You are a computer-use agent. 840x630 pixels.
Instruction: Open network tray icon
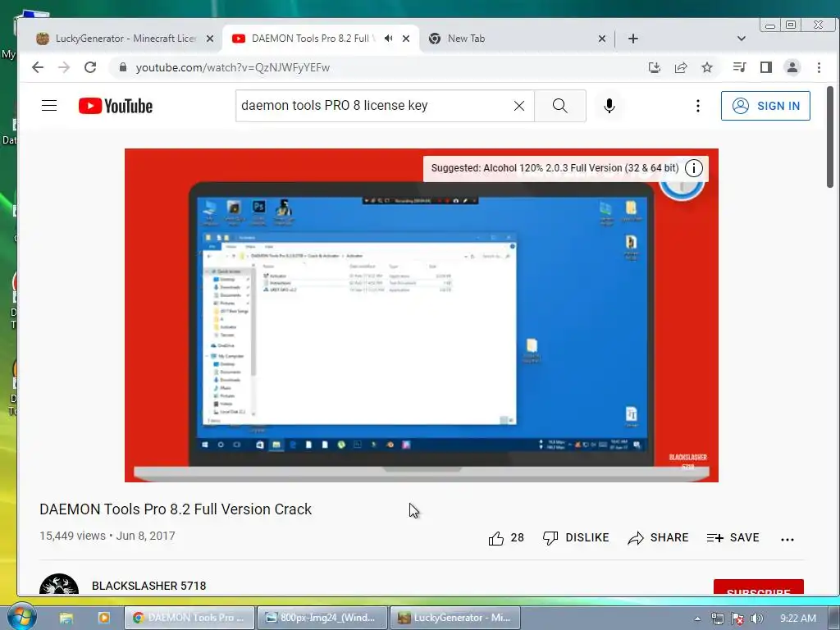(717, 619)
